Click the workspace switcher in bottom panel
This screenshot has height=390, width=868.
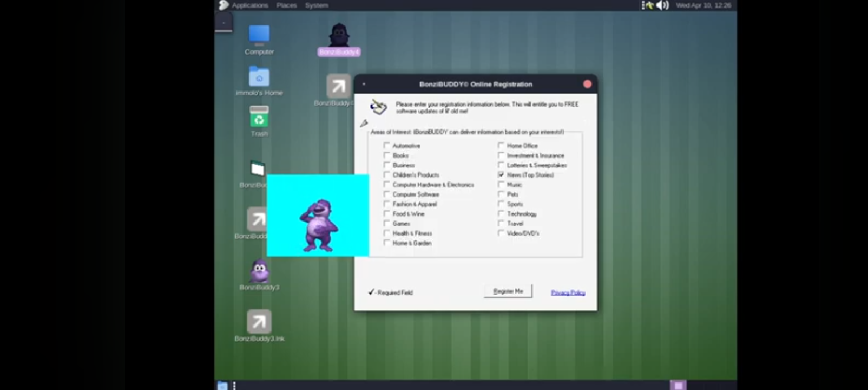[x=678, y=385]
